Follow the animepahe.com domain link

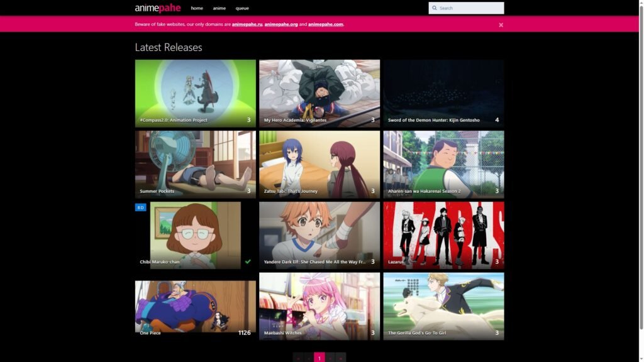pyautogui.click(x=325, y=25)
